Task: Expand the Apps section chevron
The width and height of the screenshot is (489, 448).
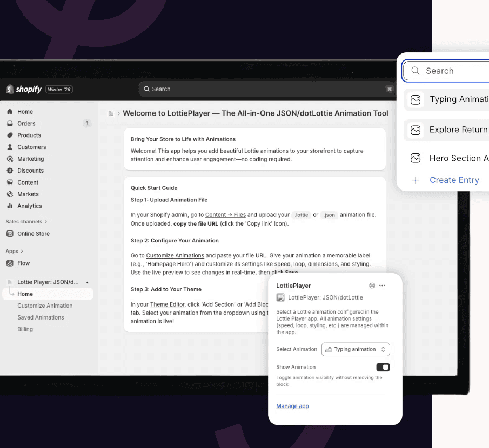Action: pyautogui.click(x=22, y=252)
